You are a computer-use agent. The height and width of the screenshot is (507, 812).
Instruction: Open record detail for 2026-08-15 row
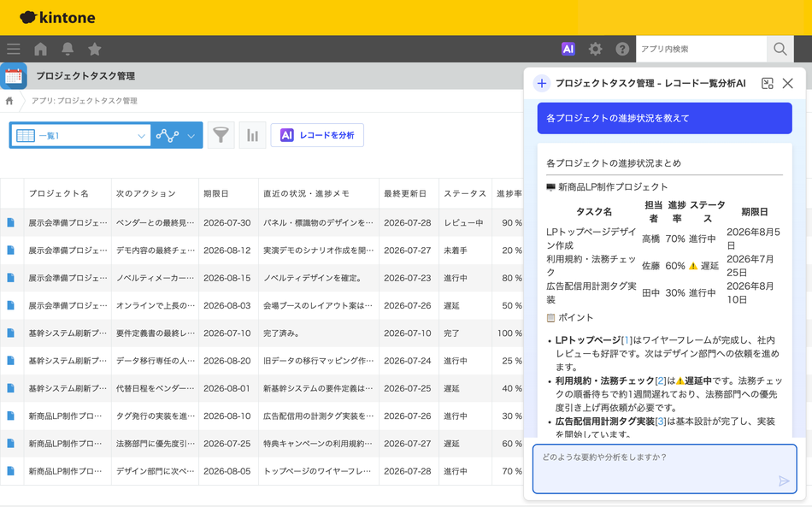point(10,278)
